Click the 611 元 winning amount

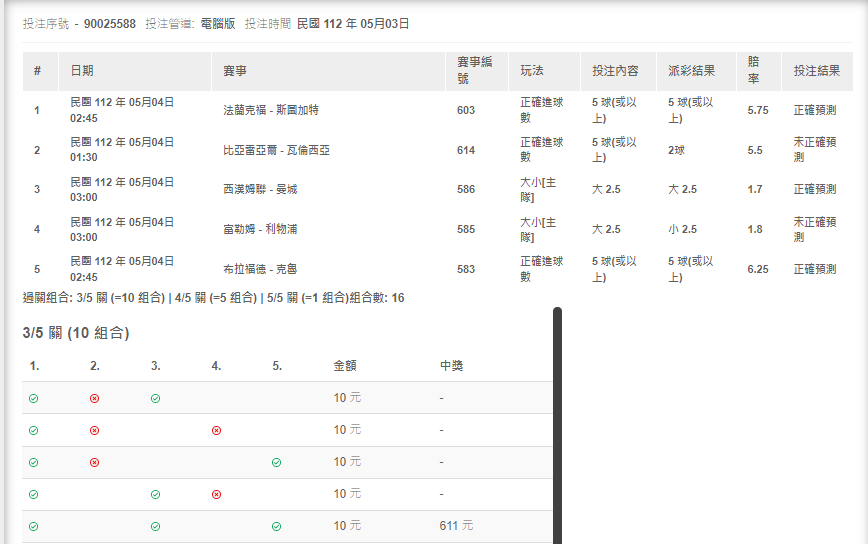pyautogui.click(x=456, y=526)
